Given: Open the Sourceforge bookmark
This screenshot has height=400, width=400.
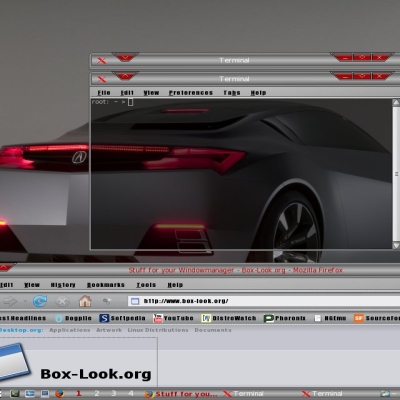Looking at the screenshot, I should 377,318.
